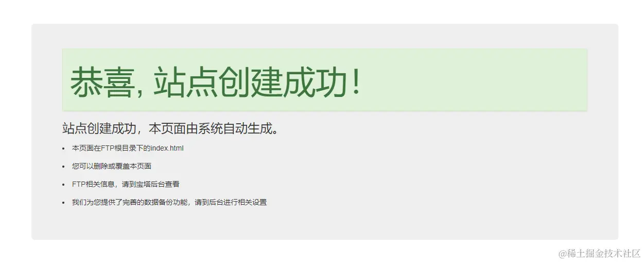Select the list item FTP相关信息，请到宝塔后台查看
The height and width of the screenshot is (262, 644).
coord(126,184)
